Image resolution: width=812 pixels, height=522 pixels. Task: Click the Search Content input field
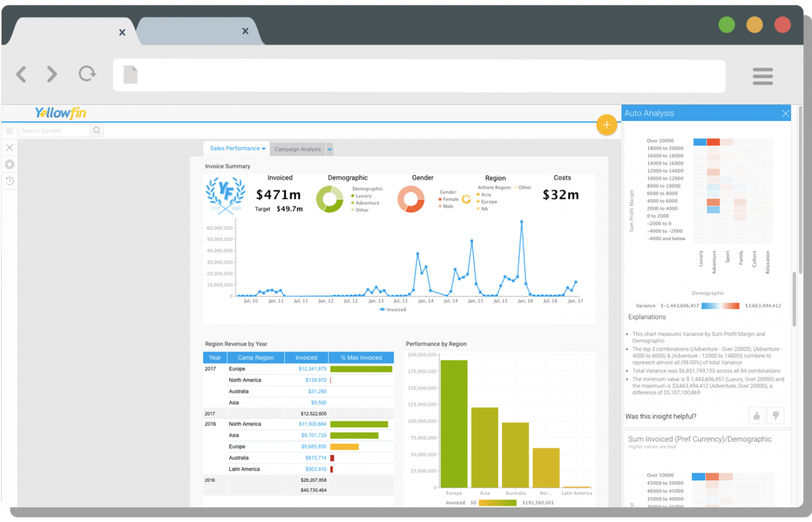point(54,130)
